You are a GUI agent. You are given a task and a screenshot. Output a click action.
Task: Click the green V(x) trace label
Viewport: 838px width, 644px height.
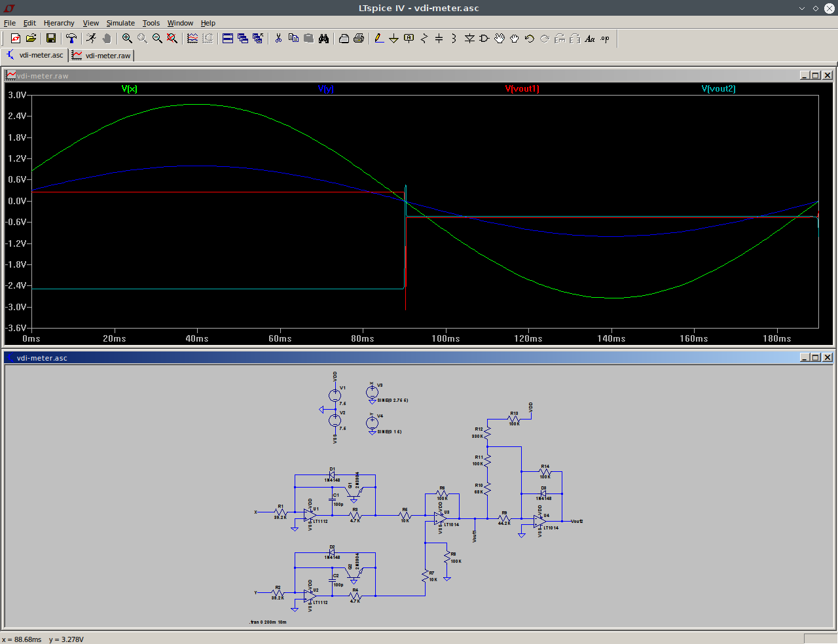pyautogui.click(x=130, y=89)
